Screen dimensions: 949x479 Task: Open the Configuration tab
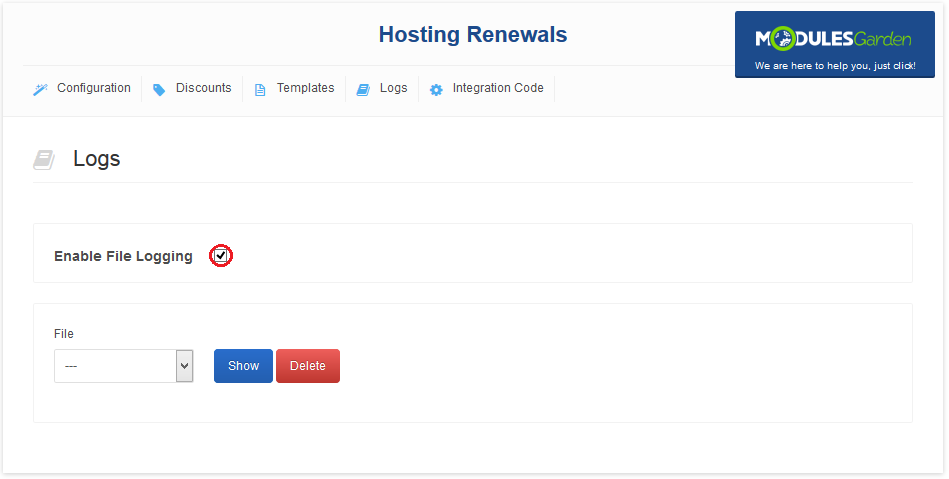point(94,88)
